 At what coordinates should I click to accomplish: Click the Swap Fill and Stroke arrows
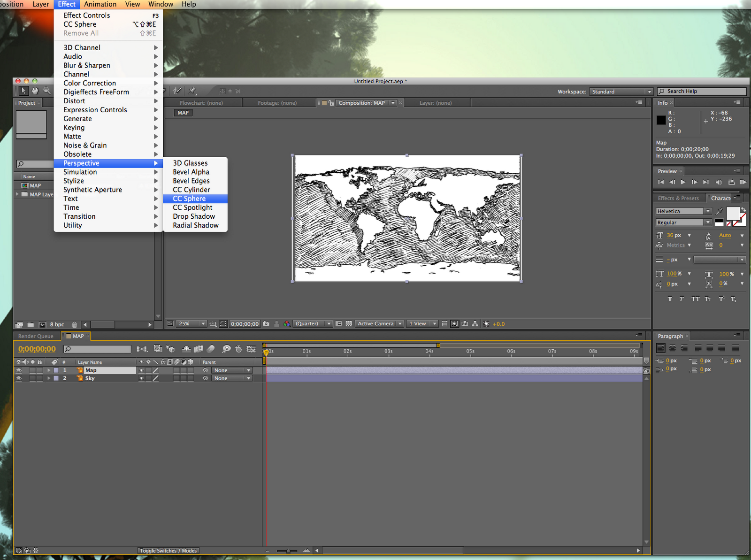click(x=743, y=209)
